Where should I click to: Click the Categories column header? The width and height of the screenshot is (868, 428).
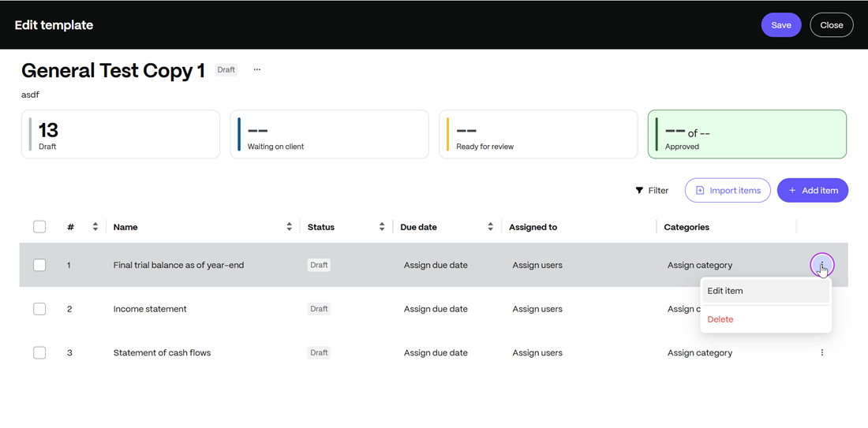(x=687, y=227)
